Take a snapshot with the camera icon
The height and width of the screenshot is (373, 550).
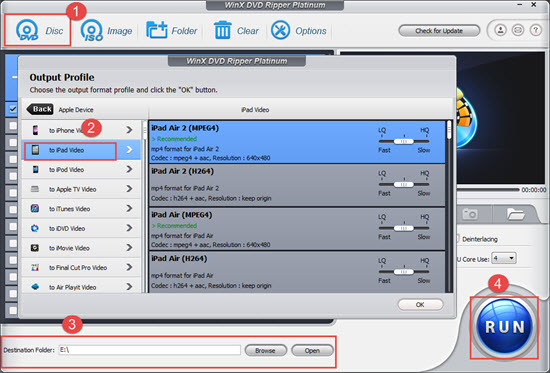[470, 214]
